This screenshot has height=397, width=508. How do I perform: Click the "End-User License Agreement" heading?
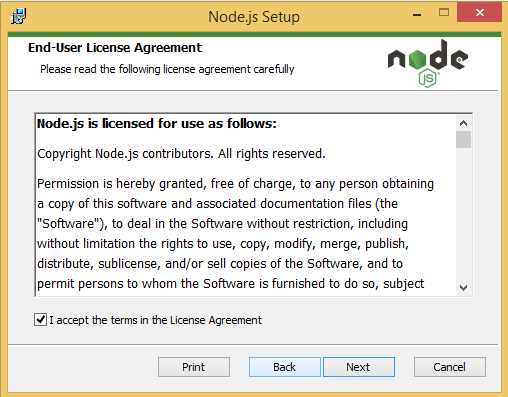pos(115,48)
